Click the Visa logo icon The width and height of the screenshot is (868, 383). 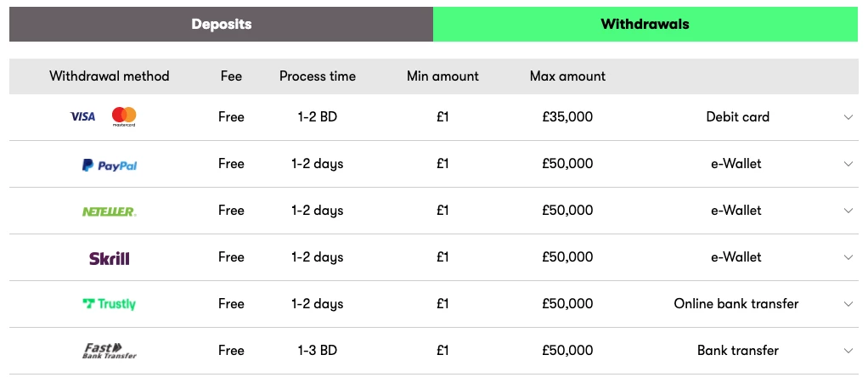pos(82,117)
